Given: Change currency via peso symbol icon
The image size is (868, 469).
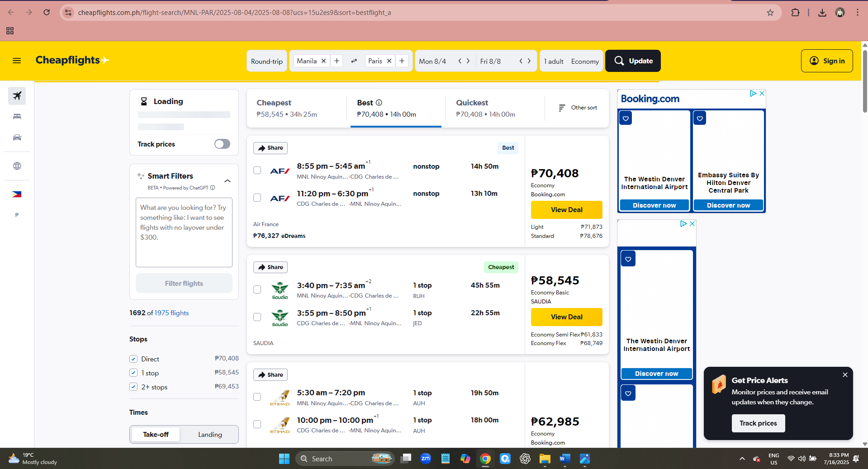Looking at the screenshot, I should (x=17, y=215).
